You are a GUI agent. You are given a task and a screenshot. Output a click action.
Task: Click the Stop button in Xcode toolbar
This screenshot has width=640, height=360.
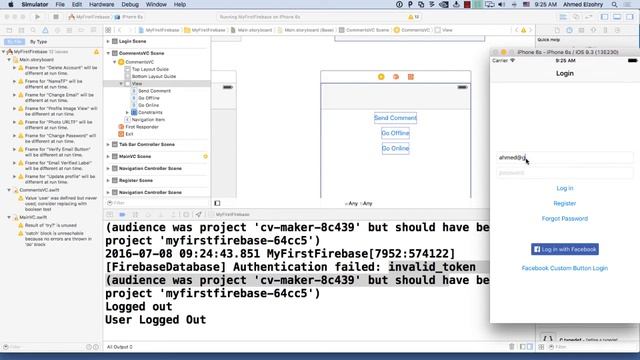tap(56, 17)
